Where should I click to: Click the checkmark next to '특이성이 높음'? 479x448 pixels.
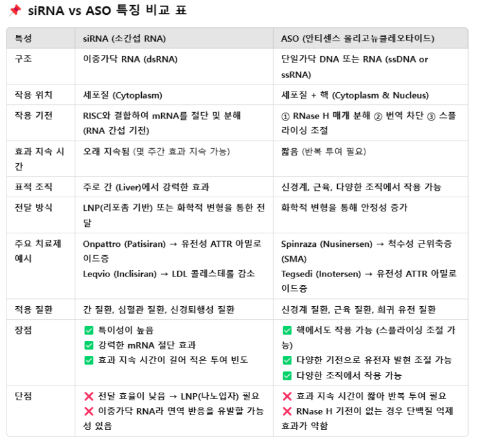(89, 330)
